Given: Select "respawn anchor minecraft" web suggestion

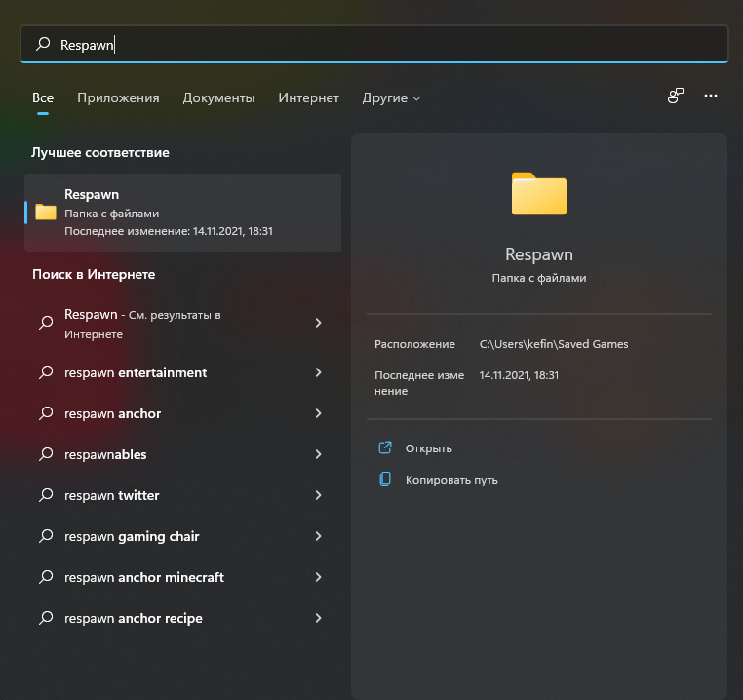Looking at the screenshot, I should point(144,578).
